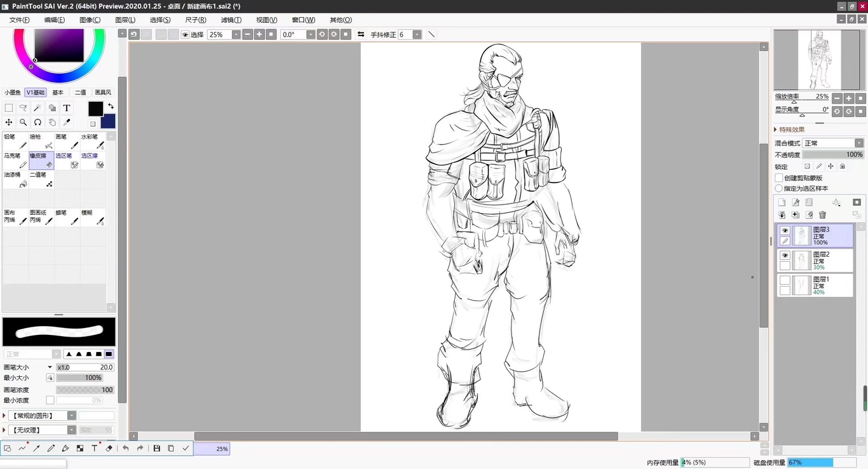
Task: Switch to the 二值 brush tab
Action: 81,93
